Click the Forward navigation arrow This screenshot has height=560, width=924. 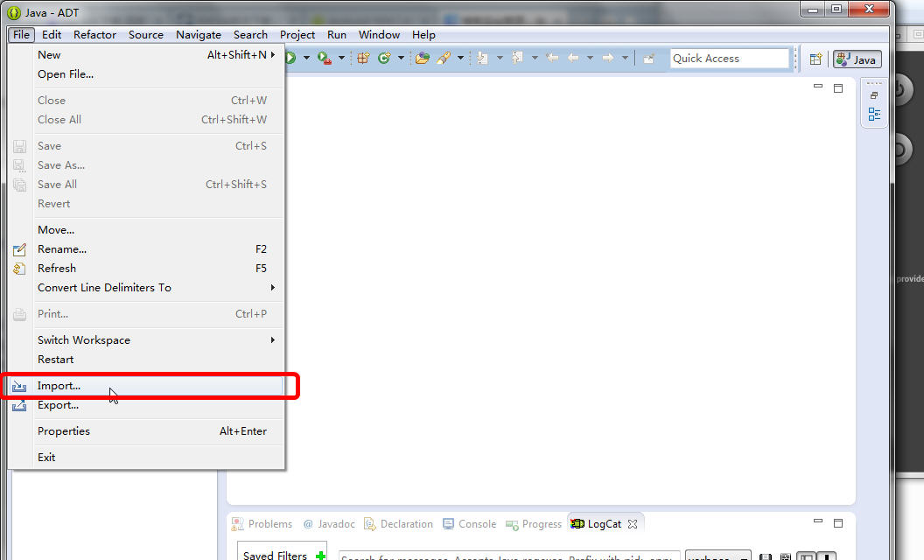[x=607, y=58]
